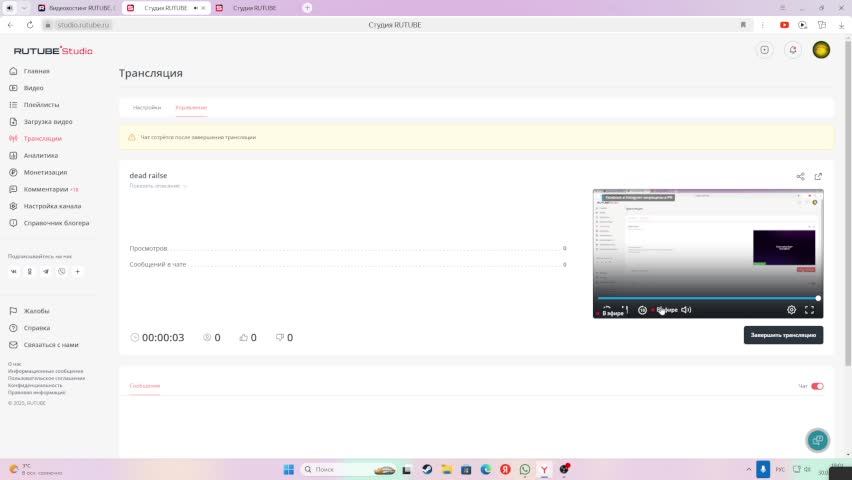
Task: Open Пользовательское соглашение footer link
Action: click(x=46, y=378)
